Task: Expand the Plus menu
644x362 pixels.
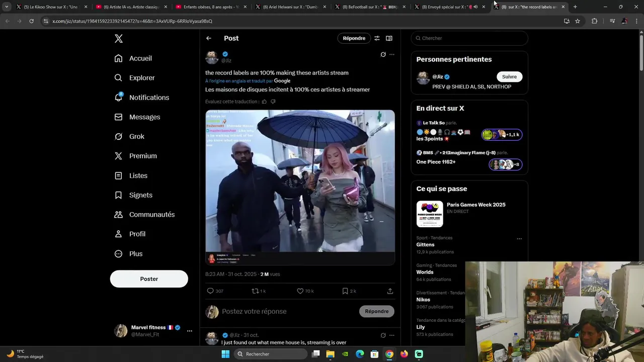Action: pyautogui.click(x=128, y=254)
